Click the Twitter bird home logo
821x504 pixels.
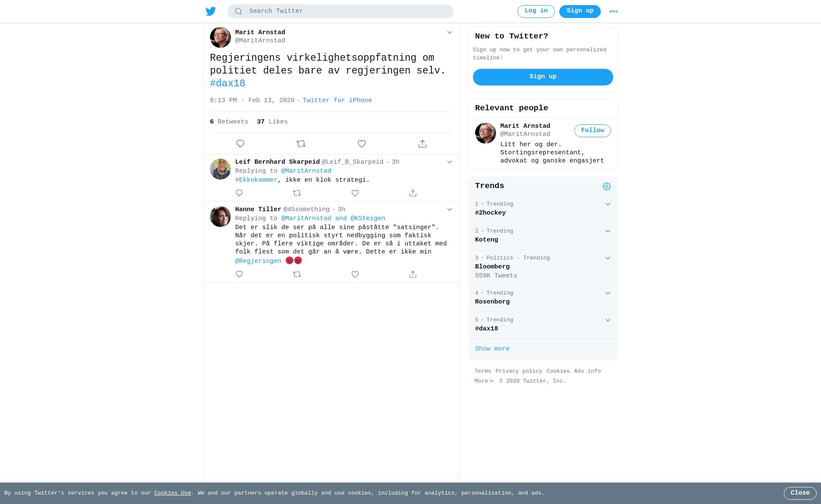pos(211,12)
